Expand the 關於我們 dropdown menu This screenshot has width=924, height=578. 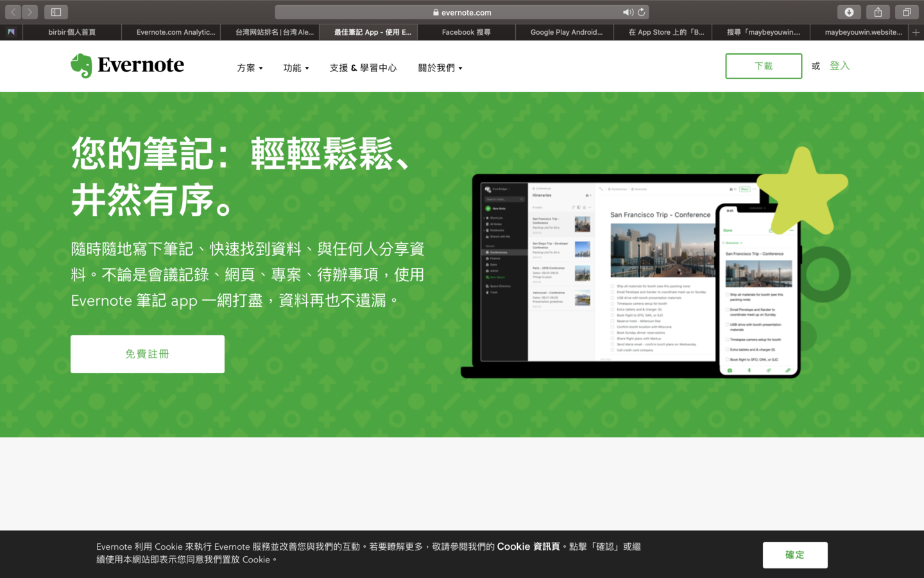(440, 67)
